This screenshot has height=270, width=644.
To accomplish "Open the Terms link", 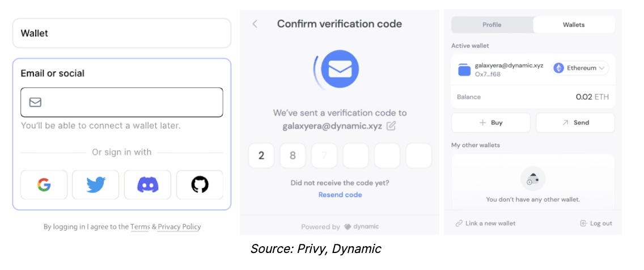I will coord(140,226).
